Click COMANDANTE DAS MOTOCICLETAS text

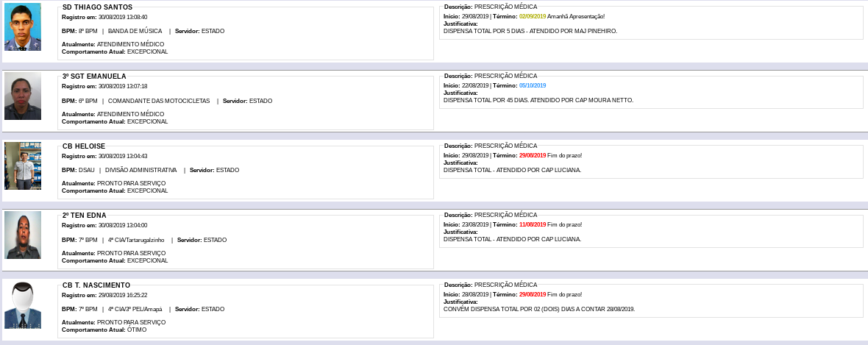(159, 101)
